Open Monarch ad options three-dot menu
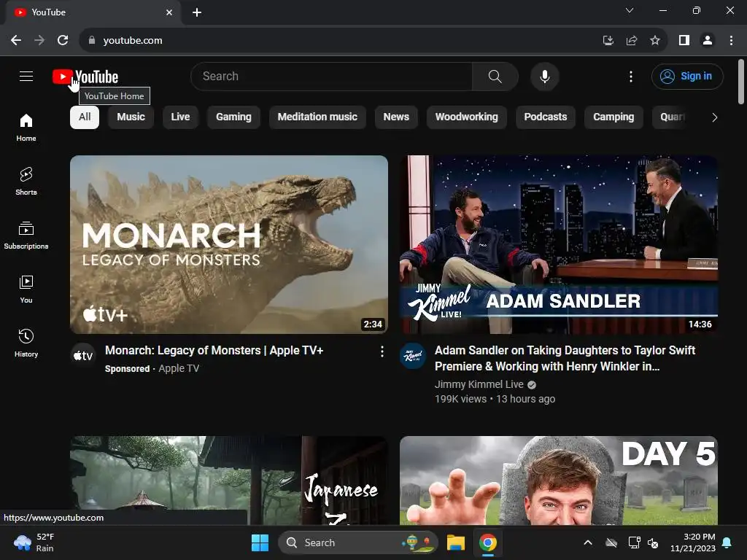The width and height of the screenshot is (747, 560). [382, 351]
